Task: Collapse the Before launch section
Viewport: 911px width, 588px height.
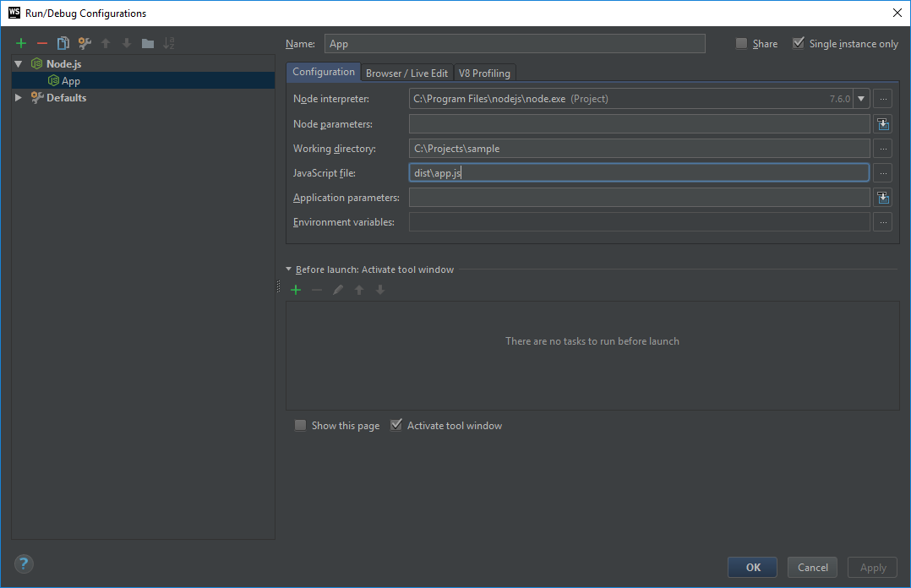Action: (x=289, y=269)
